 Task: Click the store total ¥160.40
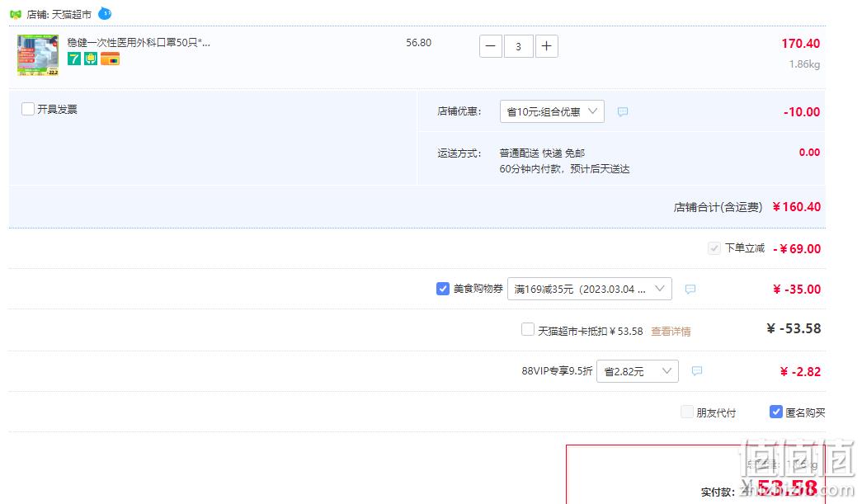pos(797,207)
